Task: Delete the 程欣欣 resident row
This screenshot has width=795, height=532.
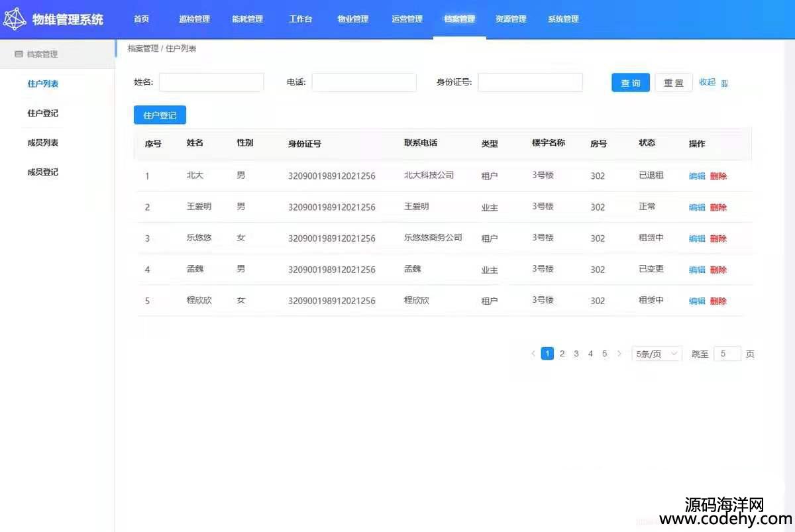Action: [x=718, y=301]
